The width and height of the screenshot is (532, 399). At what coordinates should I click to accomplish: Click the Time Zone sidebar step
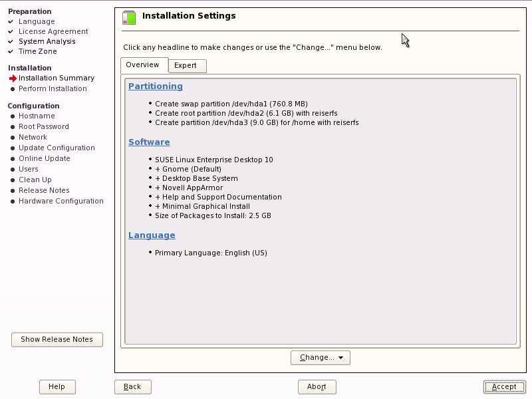click(x=38, y=51)
